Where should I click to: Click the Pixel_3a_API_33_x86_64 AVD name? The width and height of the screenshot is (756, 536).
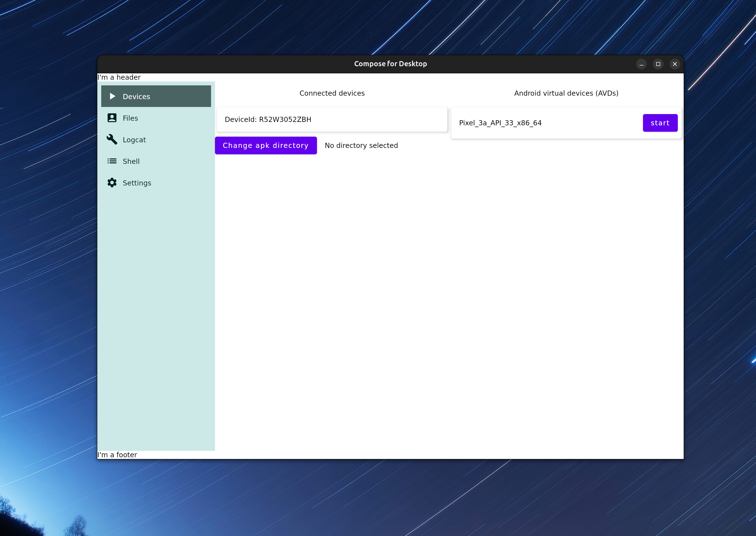click(x=500, y=123)
